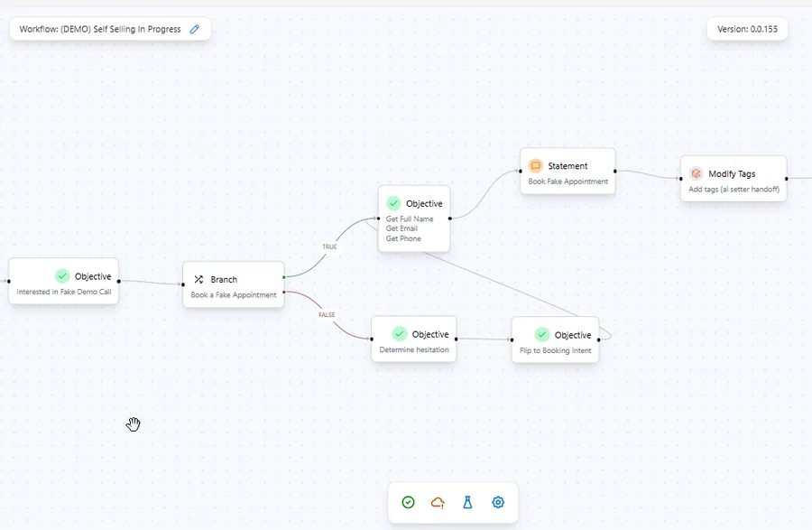Click 'Get Full Name' line
The image size is (812, 530).
(x=410, y=219)
